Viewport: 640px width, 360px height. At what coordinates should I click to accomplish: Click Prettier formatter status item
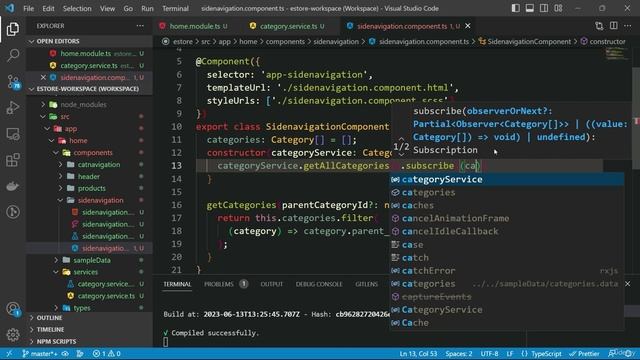(584, 353)
